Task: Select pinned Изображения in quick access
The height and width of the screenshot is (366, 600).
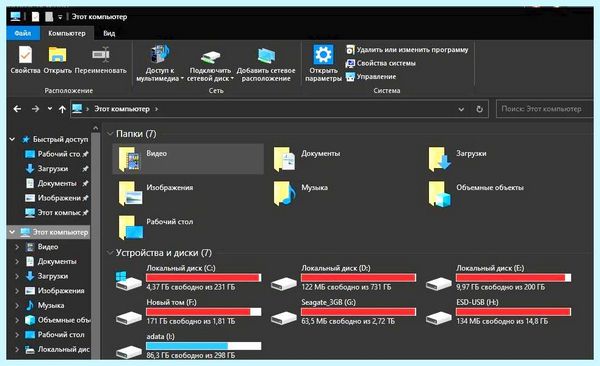Action: (x=56, y=198)
